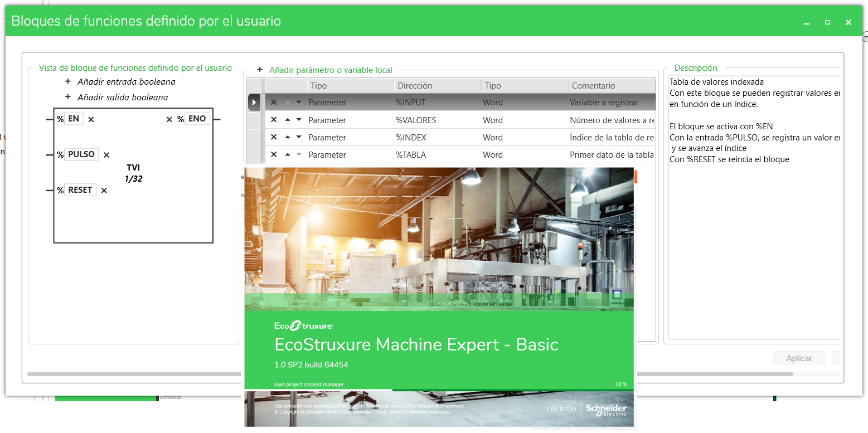Select the %INPUT row via its row selector
Image resolution: width=868 pixels, height=433 pixels.
(254, 103)
